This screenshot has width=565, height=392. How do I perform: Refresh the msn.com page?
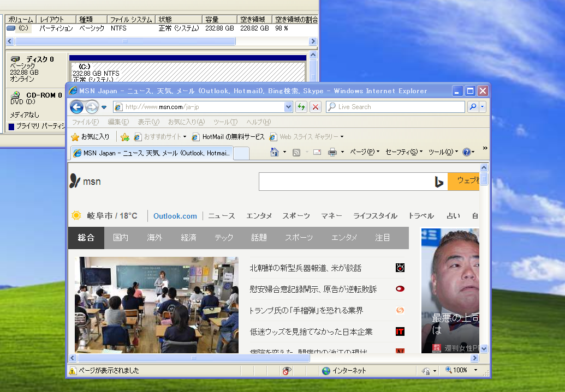pos(301,107)
